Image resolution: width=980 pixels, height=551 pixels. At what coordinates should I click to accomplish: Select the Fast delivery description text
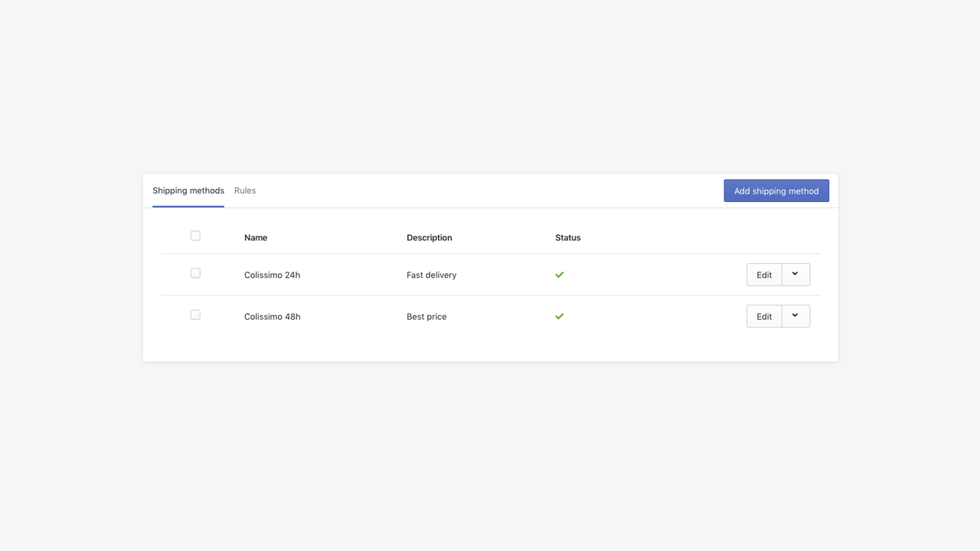pyautogui.click(x=431, y=274)
